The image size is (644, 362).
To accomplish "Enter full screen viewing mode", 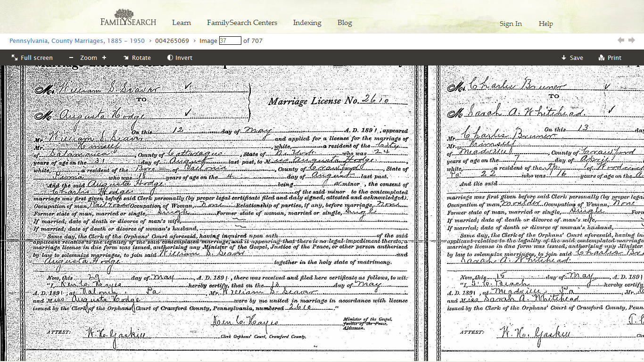I will click(x=32, y=58).
